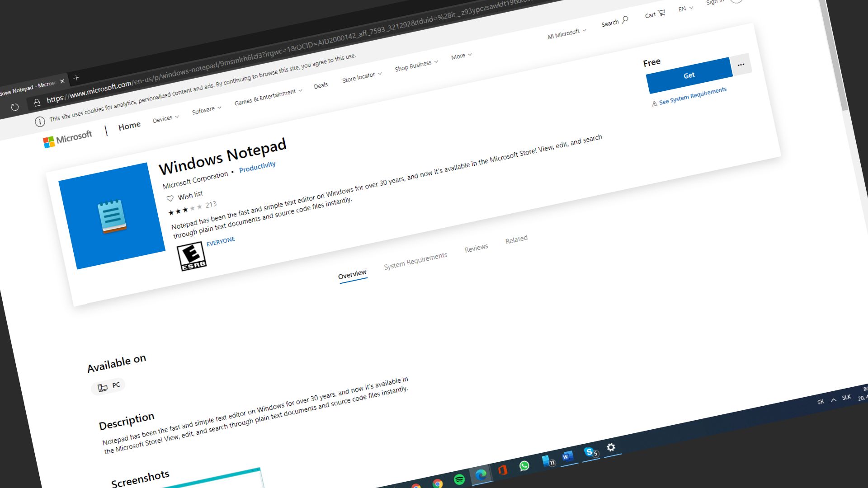Open Microsoft Edge taskbar icon
Image resolution: width=868 pixels, height=488 pixels.
point(481,474)
